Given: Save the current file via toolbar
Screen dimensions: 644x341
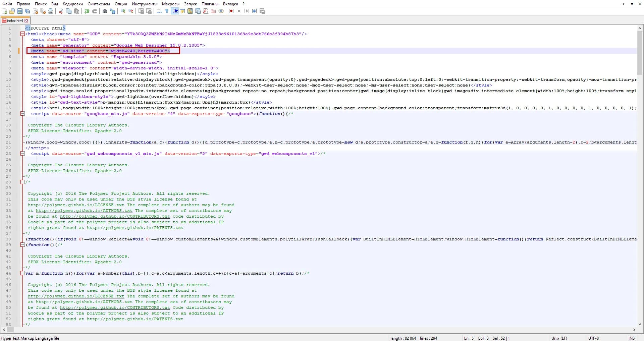Looking at the screenshot, I should [x=20, y=11].
